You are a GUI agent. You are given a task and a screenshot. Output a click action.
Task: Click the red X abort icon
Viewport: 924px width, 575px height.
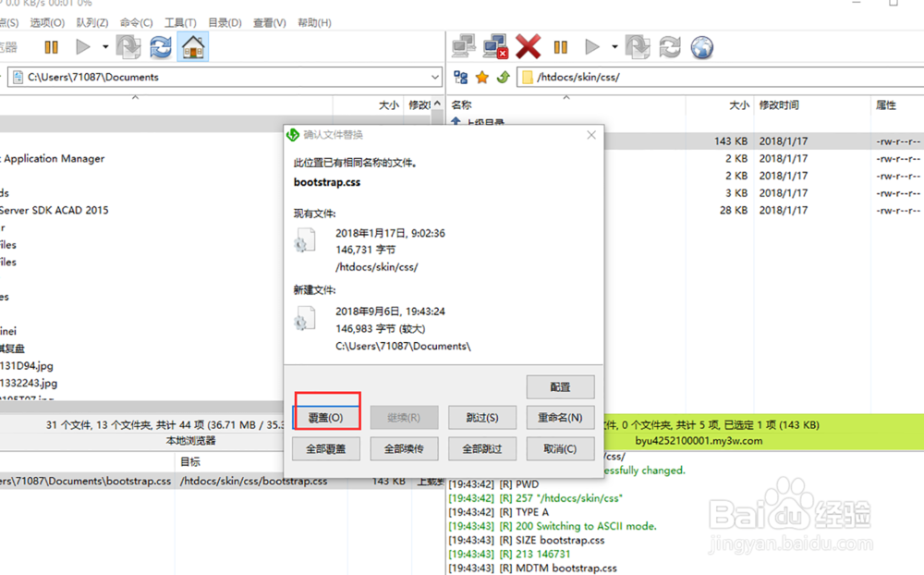tap(528, 47)
